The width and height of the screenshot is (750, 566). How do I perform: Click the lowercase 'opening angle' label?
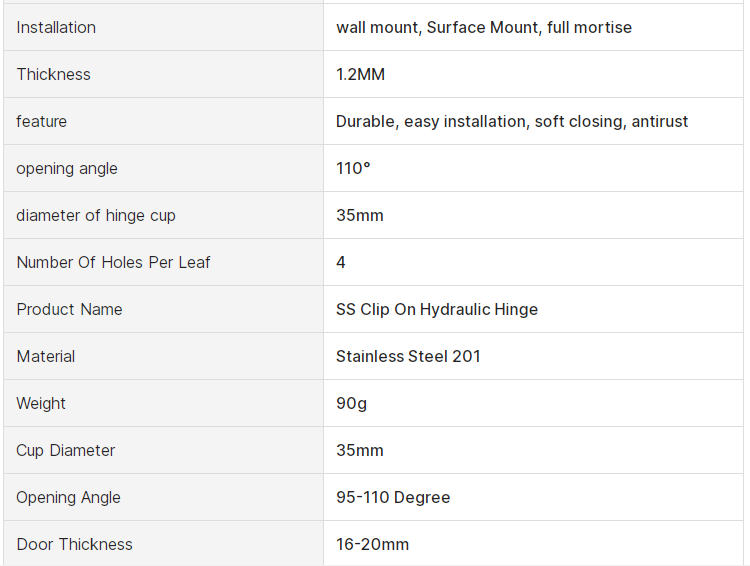[67, 168]
